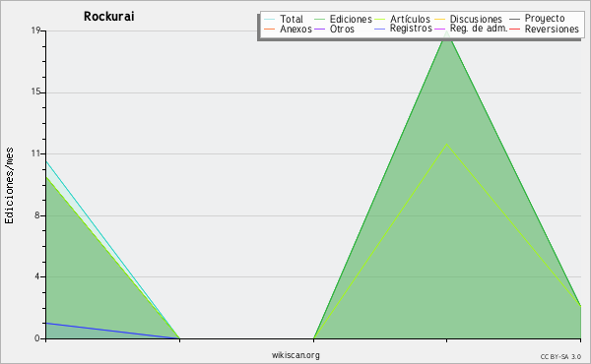Viewport: 591px width, 364px height.
Task: Click the green Ediciones legend line swatch
Action: tap(319, 19)
